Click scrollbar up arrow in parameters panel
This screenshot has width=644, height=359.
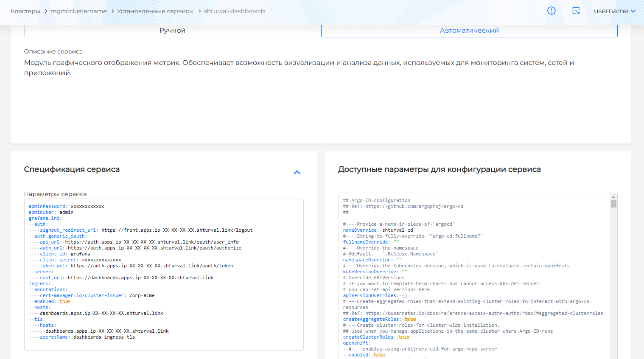pyautogui.click(x=613, y=197)
